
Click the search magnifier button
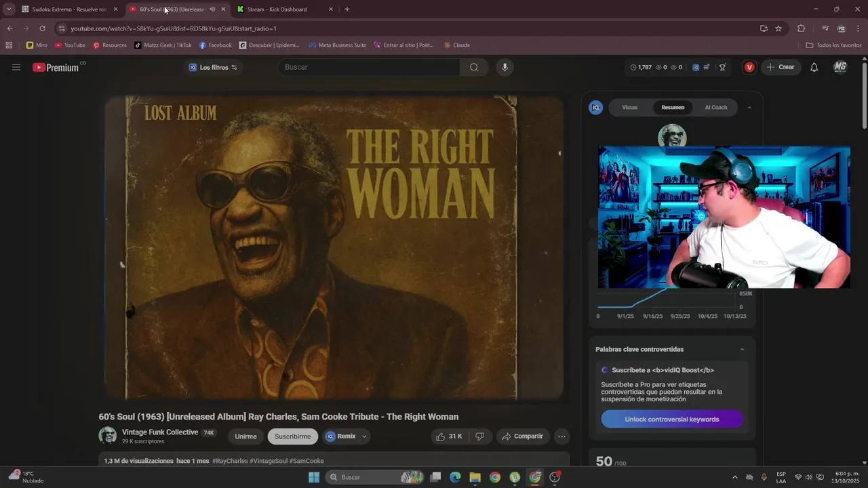coord(474,67)
